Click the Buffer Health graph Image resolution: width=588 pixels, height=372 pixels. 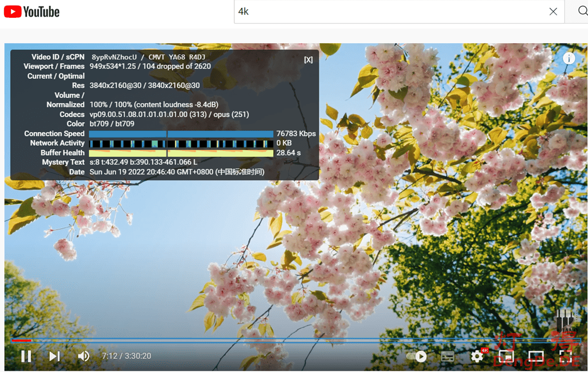coord(181,153)
